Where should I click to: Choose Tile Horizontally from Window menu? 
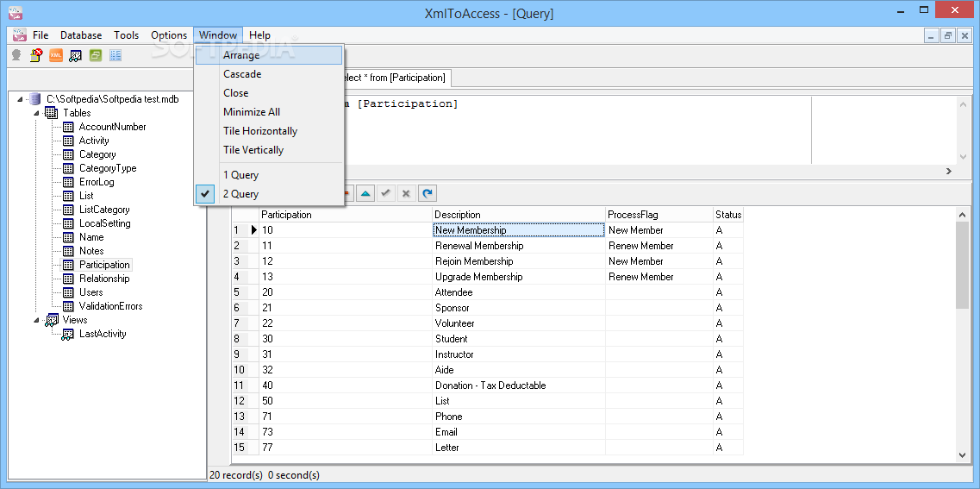(x=269, y=131)
